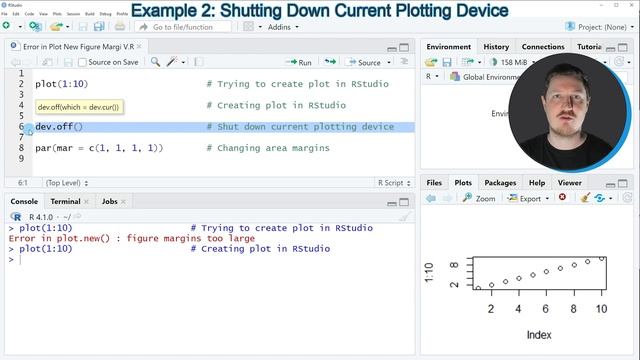Open the Plots menu
The image size is (640, 360).
(57, 14)
